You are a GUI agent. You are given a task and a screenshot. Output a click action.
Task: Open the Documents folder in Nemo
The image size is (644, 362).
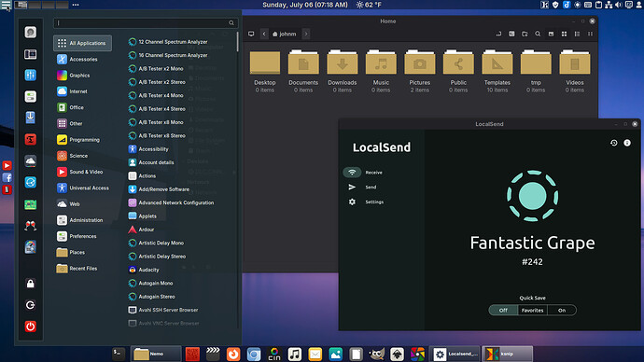pyautogui.click(x=303, y=71)
